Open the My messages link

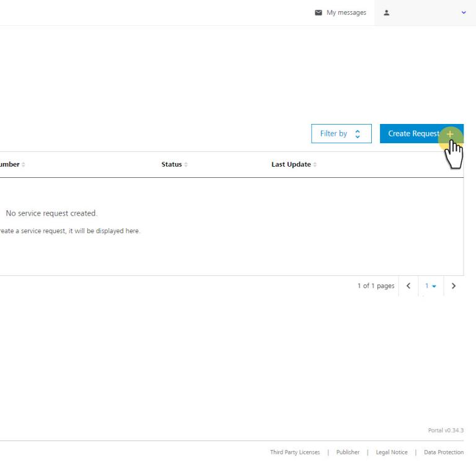[346, 12]
